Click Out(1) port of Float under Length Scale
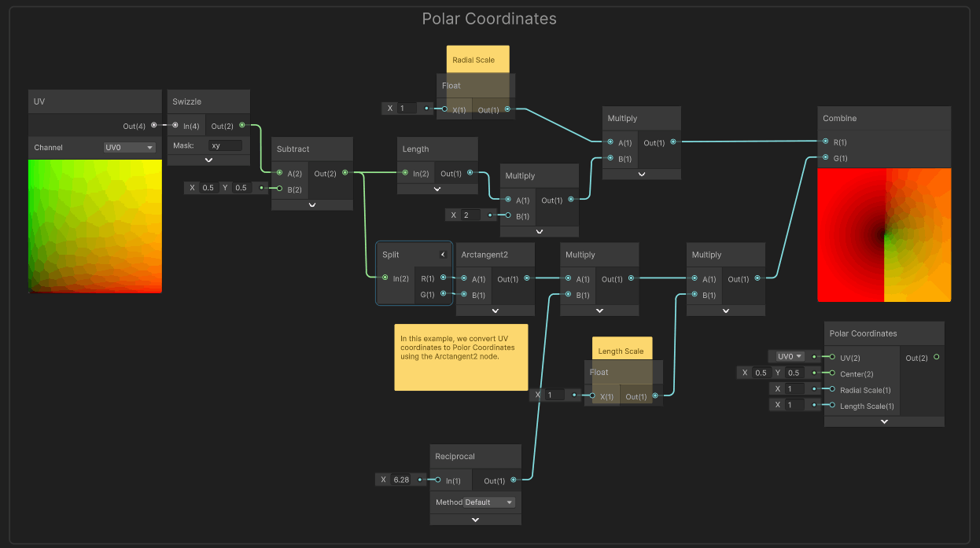 (654, 396)
